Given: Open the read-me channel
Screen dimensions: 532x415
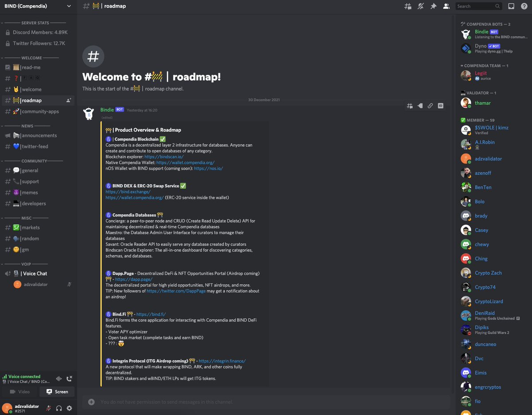Looking at the screenshot, I should (x=39, y=67).
